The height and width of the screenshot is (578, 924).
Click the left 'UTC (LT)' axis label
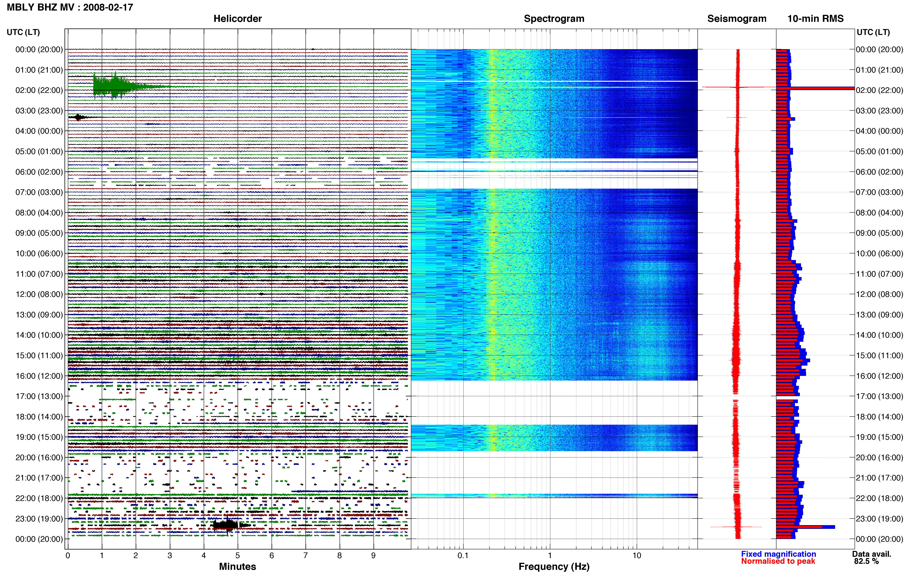tap(23, 32)
